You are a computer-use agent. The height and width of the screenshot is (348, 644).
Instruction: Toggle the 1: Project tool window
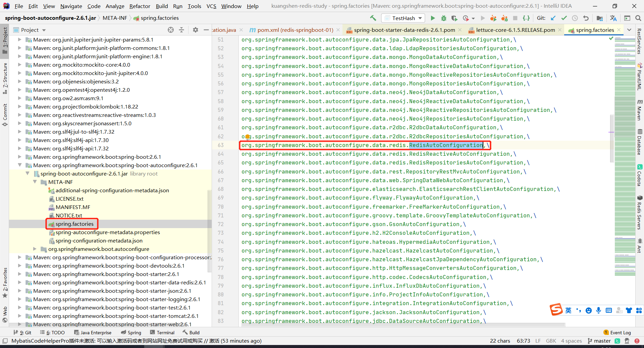pyautogui.click(x=5, y=40)
